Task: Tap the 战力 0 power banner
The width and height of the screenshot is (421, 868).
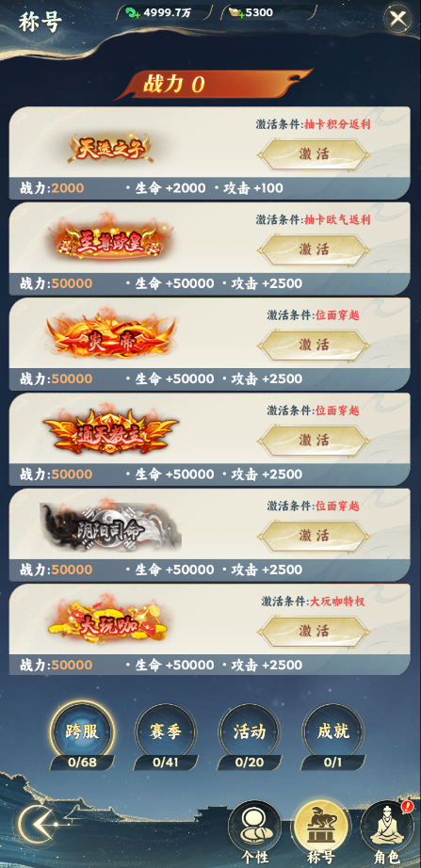Action: (x=213, y=84)
